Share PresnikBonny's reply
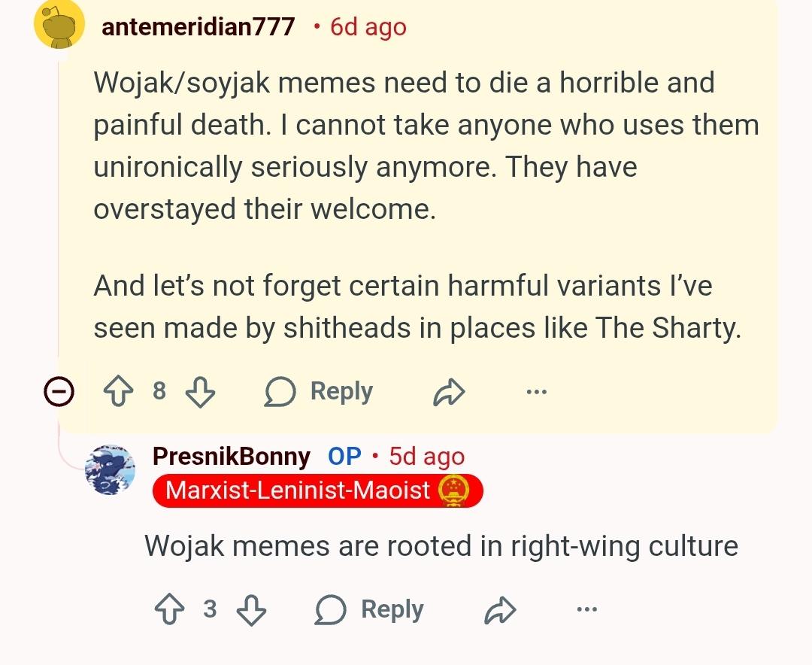This screenshot has width=812, height=665. (x=500, y=610)
